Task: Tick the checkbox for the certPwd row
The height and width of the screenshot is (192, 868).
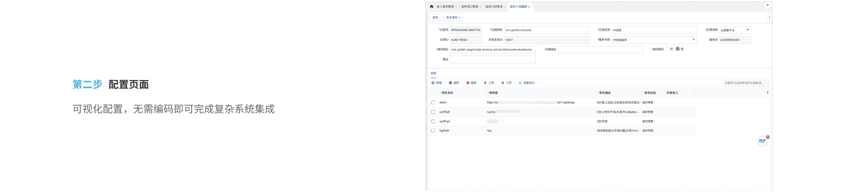Action: coord(433,121)
